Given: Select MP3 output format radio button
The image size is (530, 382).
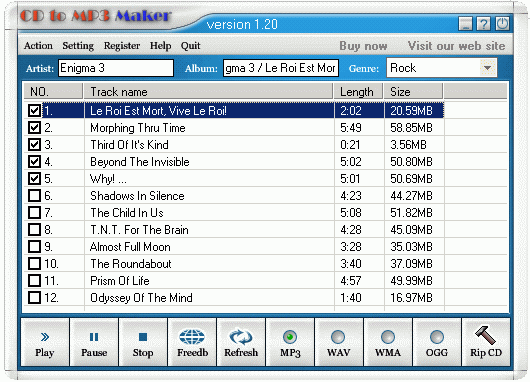Looking at the screenshot, I should click(x=290, y=337).
